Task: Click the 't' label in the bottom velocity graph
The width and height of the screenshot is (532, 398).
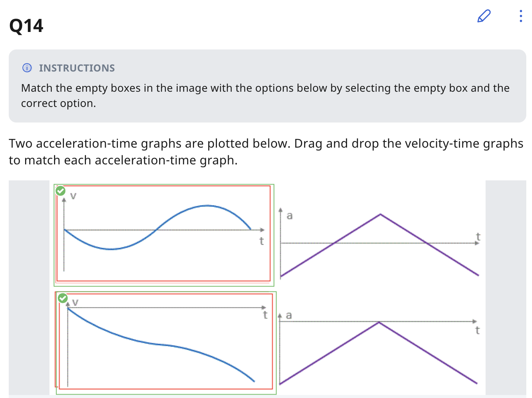Action: [x=265, y=315]
